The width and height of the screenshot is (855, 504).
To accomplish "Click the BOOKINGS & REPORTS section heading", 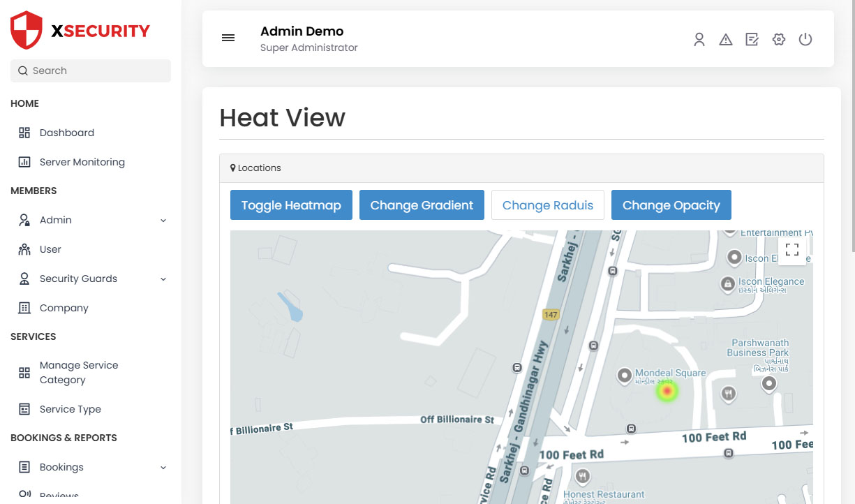I will 64,438.
